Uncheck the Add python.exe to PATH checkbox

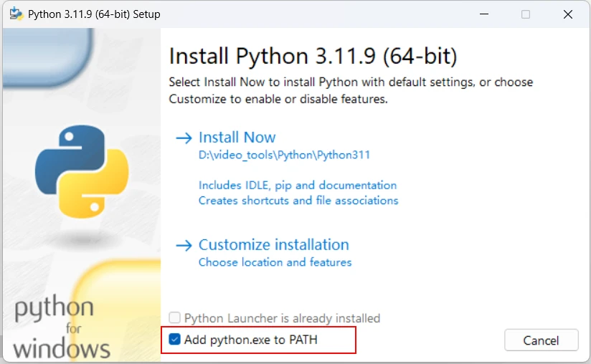[175, 340]
